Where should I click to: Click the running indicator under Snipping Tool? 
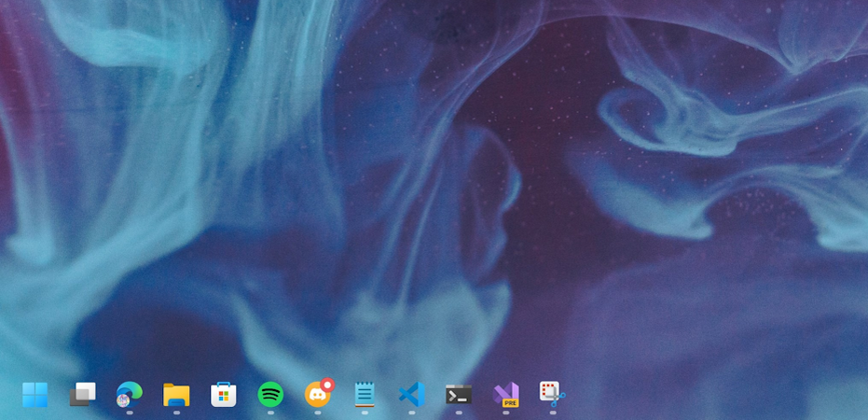click(553, 413)
